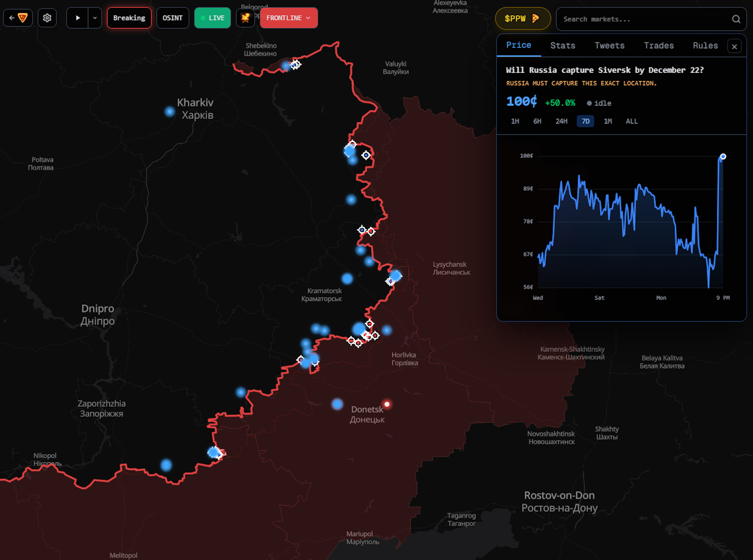This screenshot has width=753, height=560.
Task: Open the Rules tab
Action: tap(705, 45)
